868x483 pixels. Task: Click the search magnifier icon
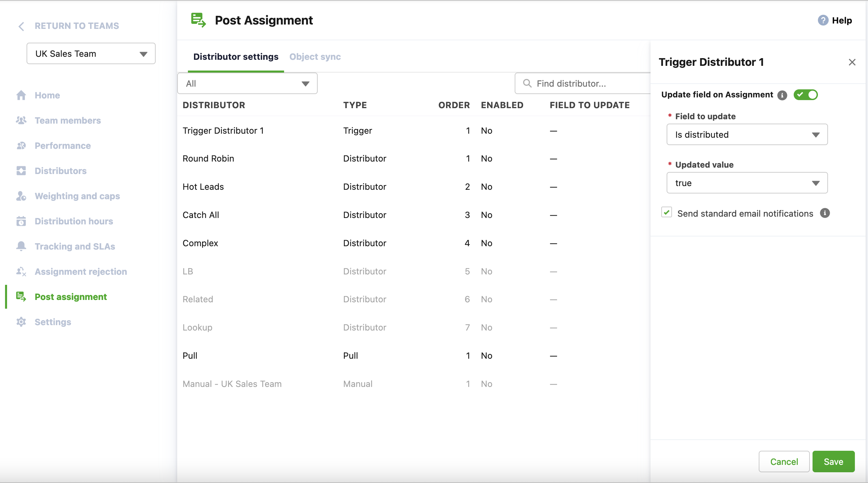(527, 83)
